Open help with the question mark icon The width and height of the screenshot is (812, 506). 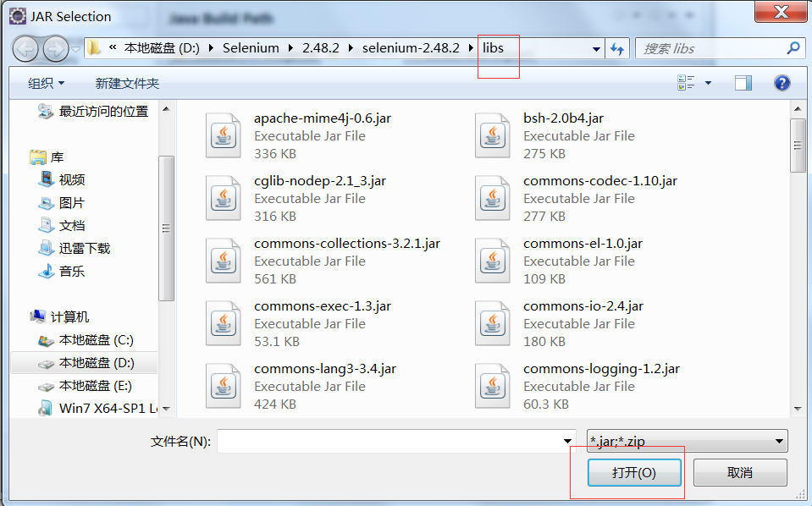[782, 83]
